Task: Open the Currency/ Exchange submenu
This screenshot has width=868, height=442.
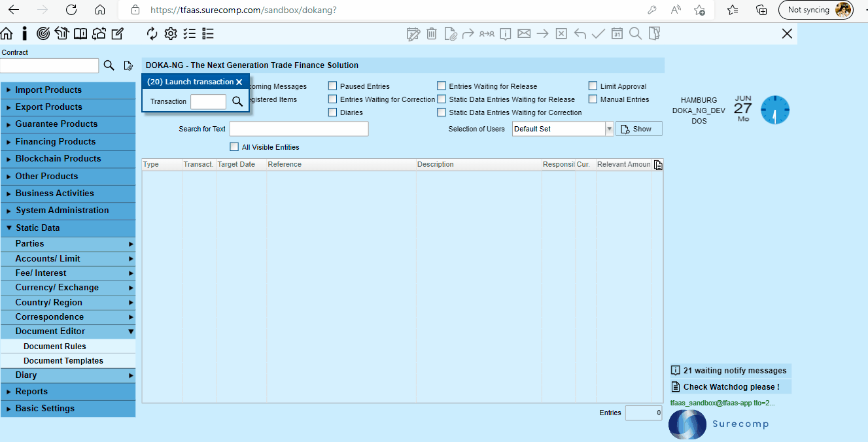Action: 68,288
